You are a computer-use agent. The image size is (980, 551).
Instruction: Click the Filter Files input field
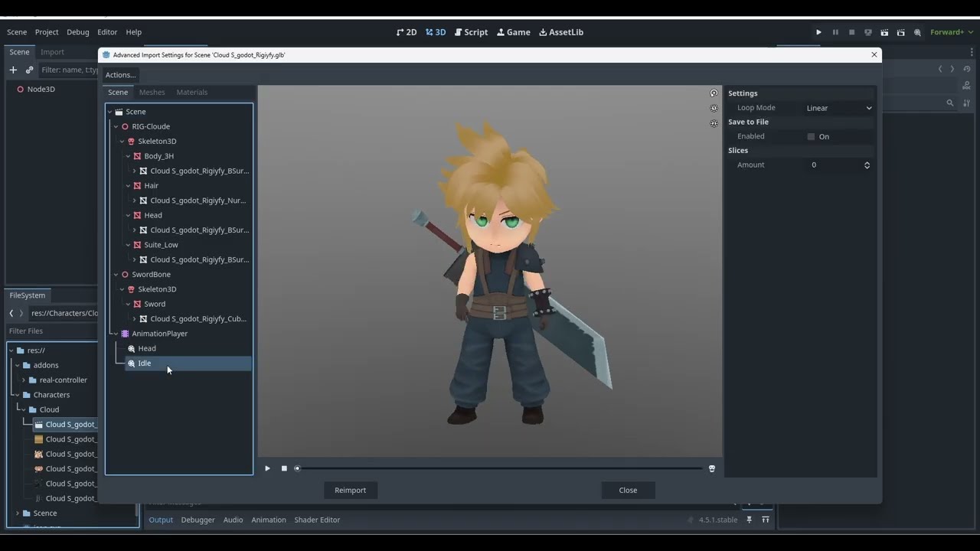tap(51, 331)
